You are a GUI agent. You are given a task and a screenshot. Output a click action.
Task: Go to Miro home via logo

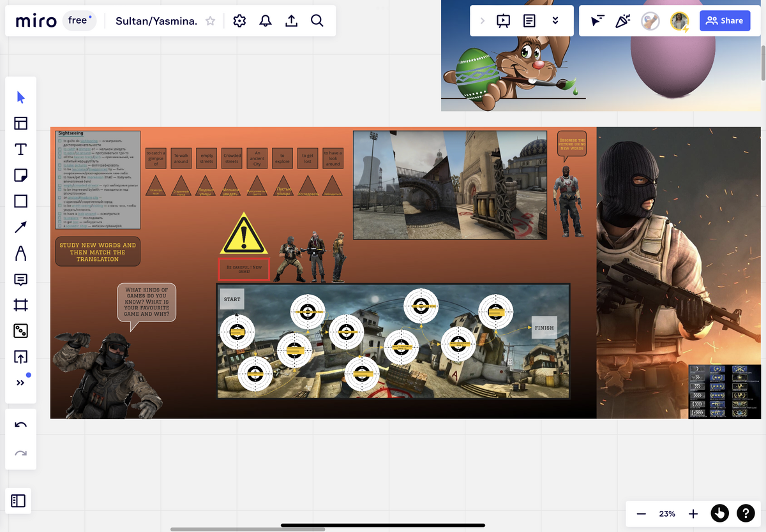(36, 21)
